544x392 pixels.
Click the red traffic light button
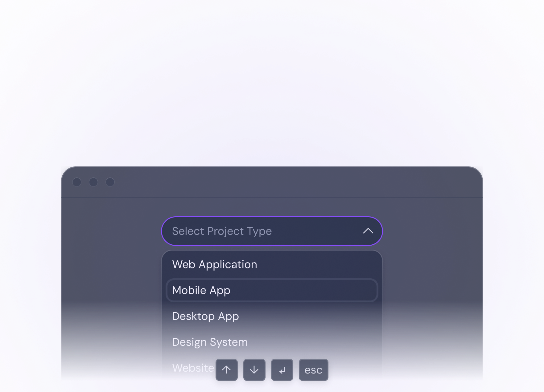(77, 182)
